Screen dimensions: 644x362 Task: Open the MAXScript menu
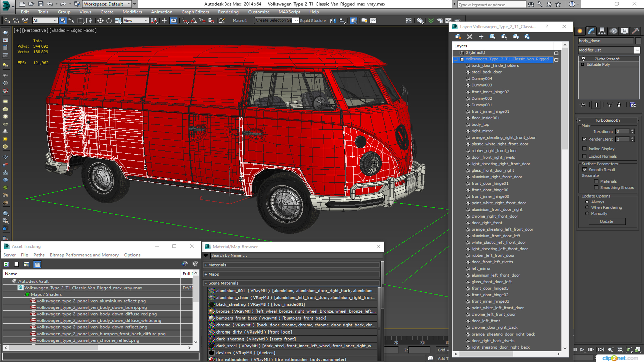[289, 12]
